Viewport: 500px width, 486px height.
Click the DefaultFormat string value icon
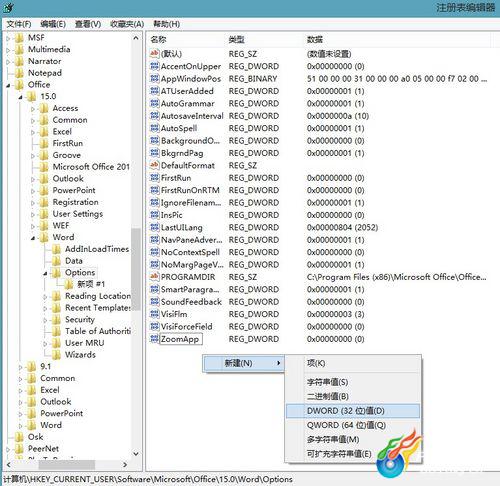point(154,165)
